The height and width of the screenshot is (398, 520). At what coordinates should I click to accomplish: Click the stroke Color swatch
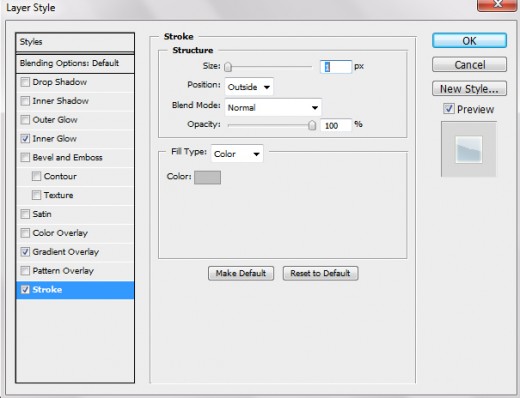207,177
